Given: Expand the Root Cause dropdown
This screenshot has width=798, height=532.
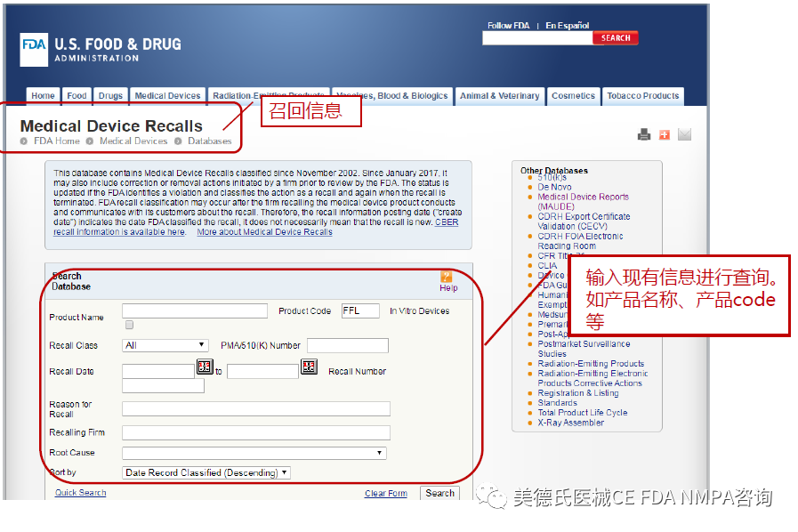Looking at the screenshot, I should point(254,453).
